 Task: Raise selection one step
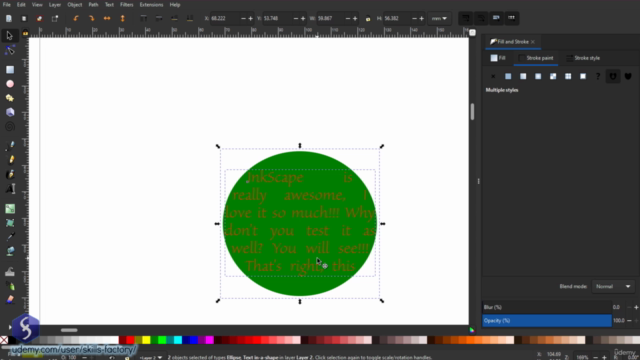pyautogui.click(x=159, y=18)
